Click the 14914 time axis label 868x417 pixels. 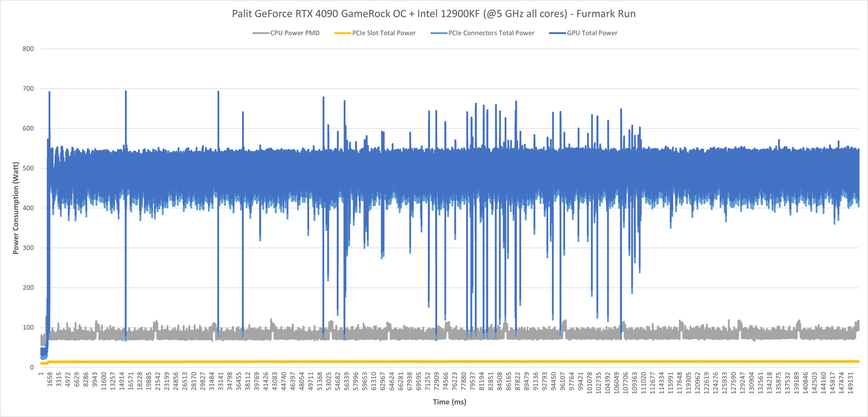(x=122, y=381)
